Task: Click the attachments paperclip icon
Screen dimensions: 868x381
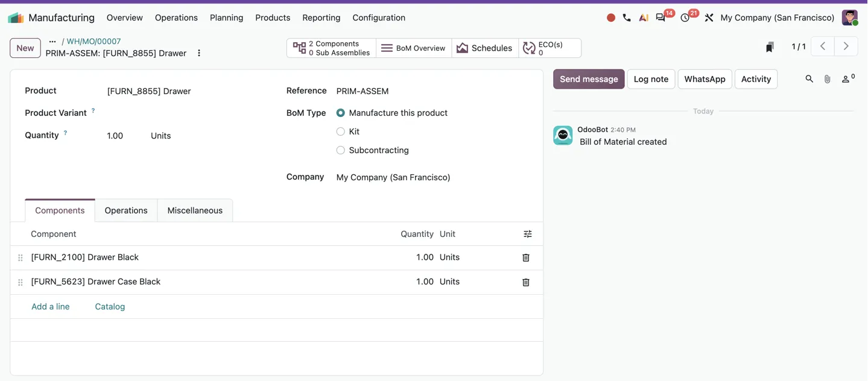Action: [828, 79]
